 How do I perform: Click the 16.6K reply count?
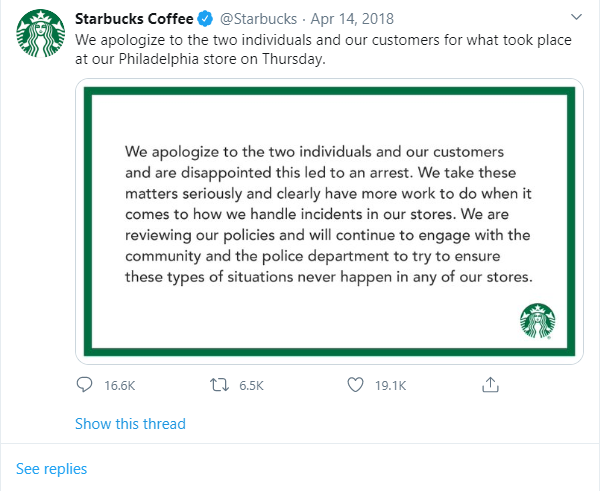[x=120, y=385]
